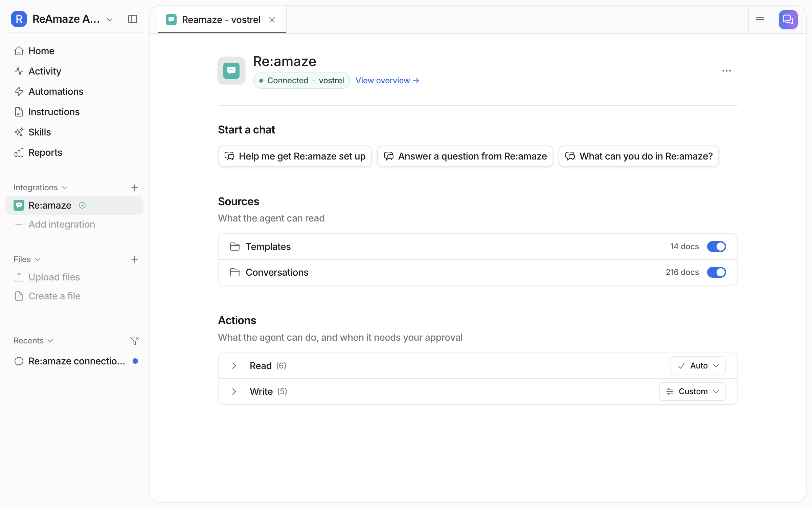The height and width of the screenshot is (508, 812).
Task: Open the Auto approval dropdown for Read
Action: click(x=698, y=366)
